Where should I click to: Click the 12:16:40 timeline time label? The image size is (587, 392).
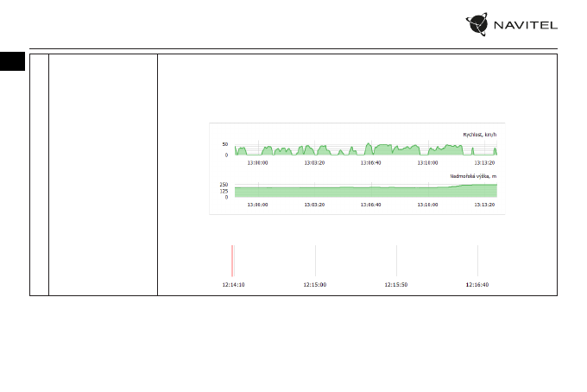(477, 283)
